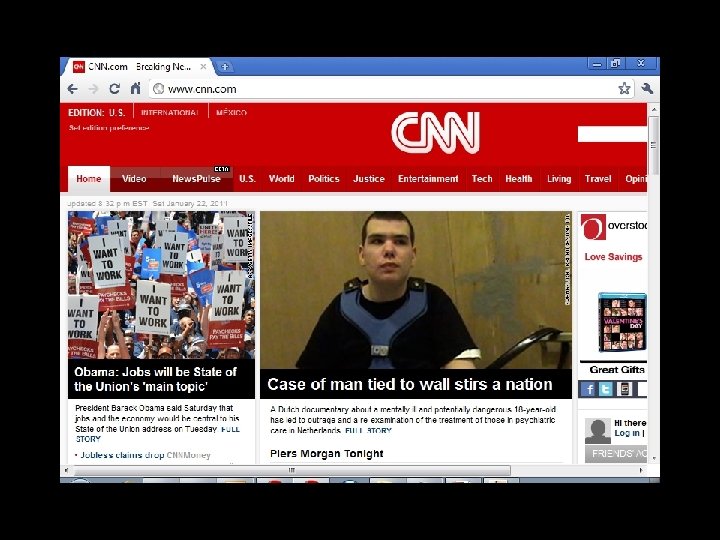The height and width of the screenshot is (540, 720).
Task: Click the Twitter icon
Action: (x=606, y=389)
